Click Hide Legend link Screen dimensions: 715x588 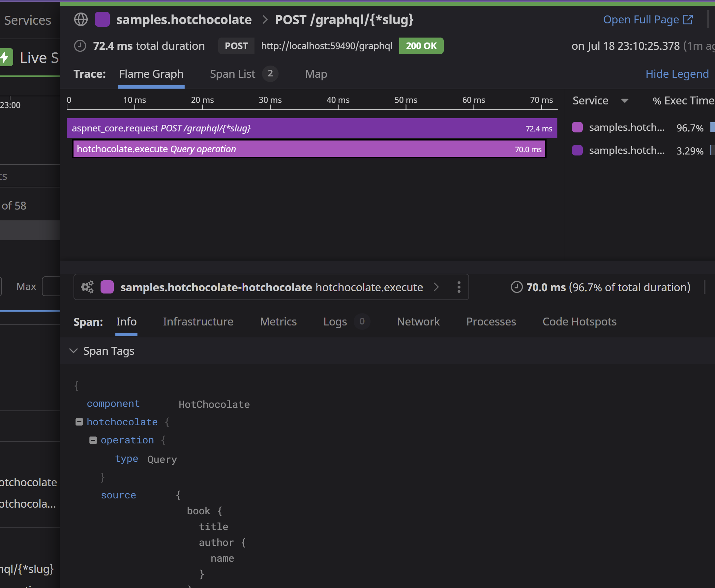click(677, 74)
